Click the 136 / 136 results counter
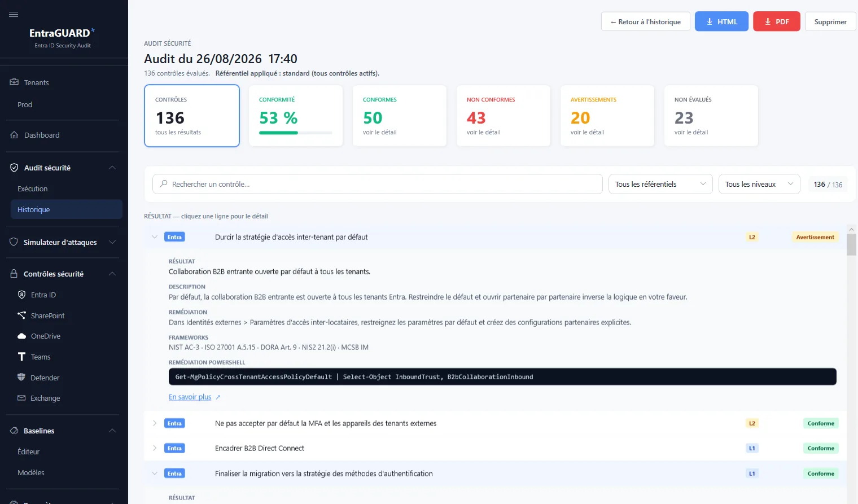Screen dimensions: 858x504 (828, 184)
